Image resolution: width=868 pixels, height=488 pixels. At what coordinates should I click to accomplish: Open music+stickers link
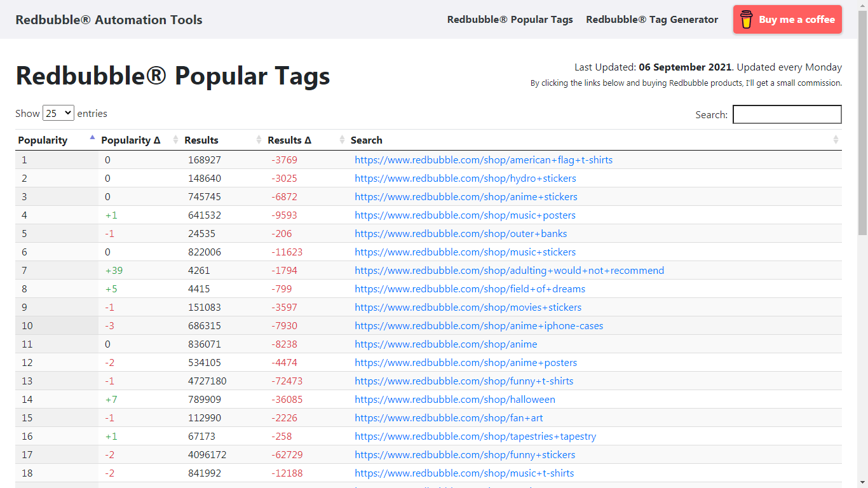[x=465, y=252]
